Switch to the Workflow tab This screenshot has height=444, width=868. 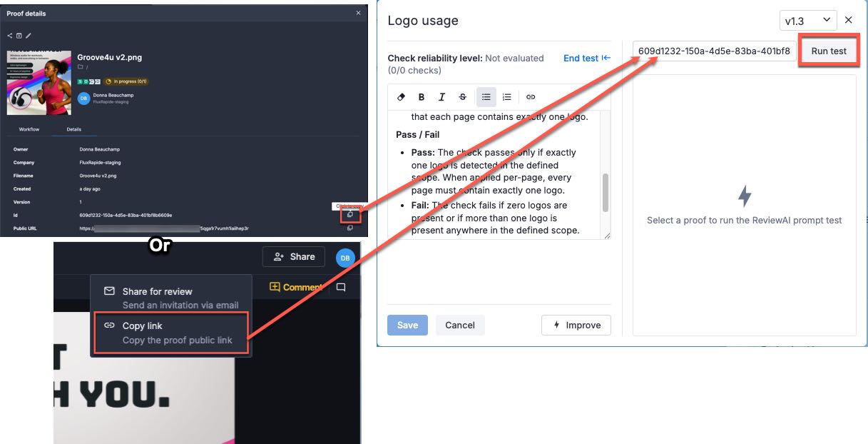(x=29, y=129)
